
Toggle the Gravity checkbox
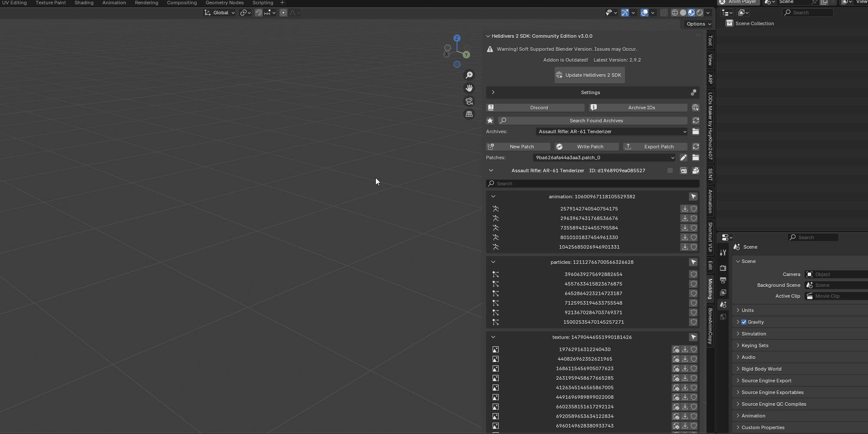point(744,322)
